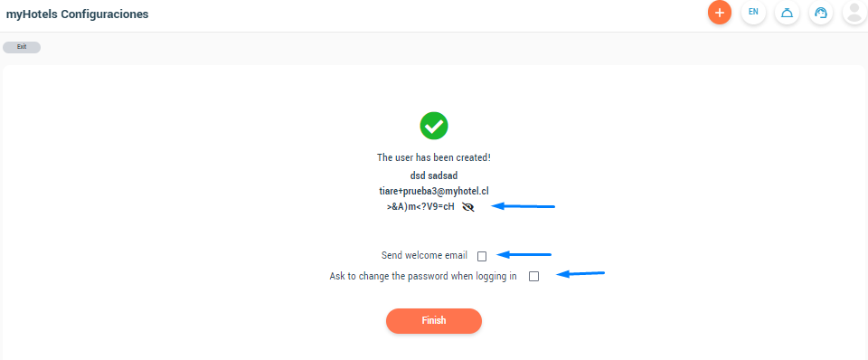Click blue arrow pointing at password
Viewport: 868px width, 360px height.
pos(524,206)
